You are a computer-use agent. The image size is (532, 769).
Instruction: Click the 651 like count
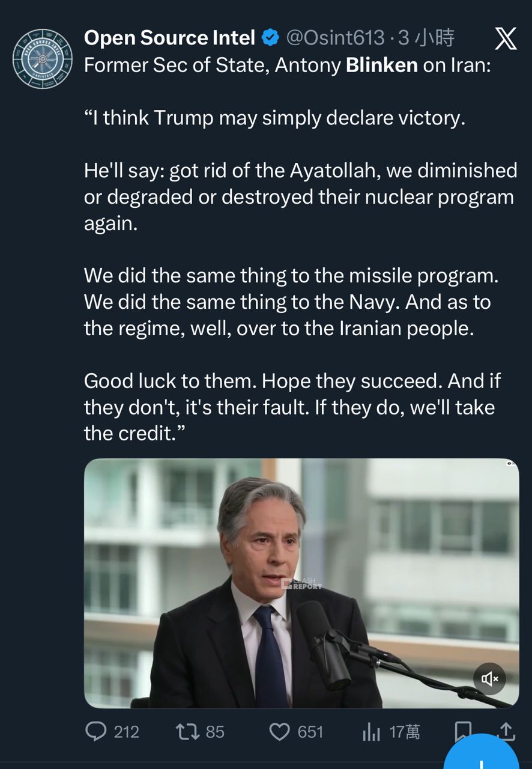[310, 731]
